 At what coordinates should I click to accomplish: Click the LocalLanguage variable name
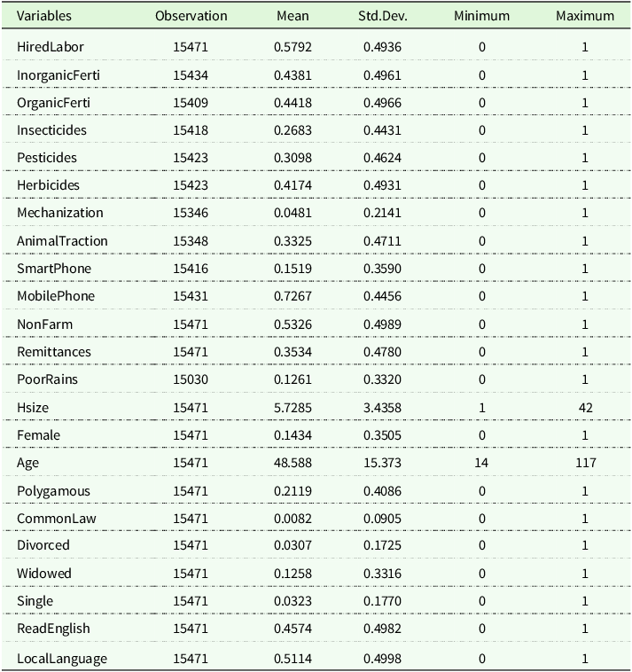(x=62, y=658)
